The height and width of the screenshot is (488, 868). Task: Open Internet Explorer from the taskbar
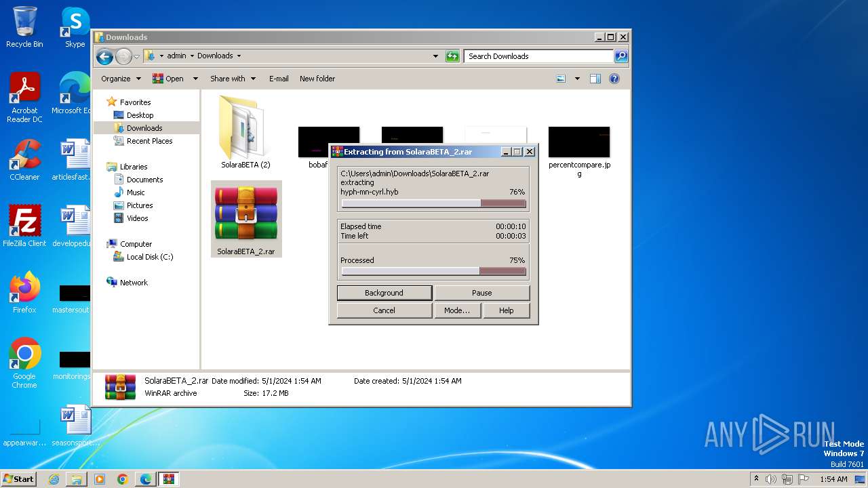click(54, 479)
